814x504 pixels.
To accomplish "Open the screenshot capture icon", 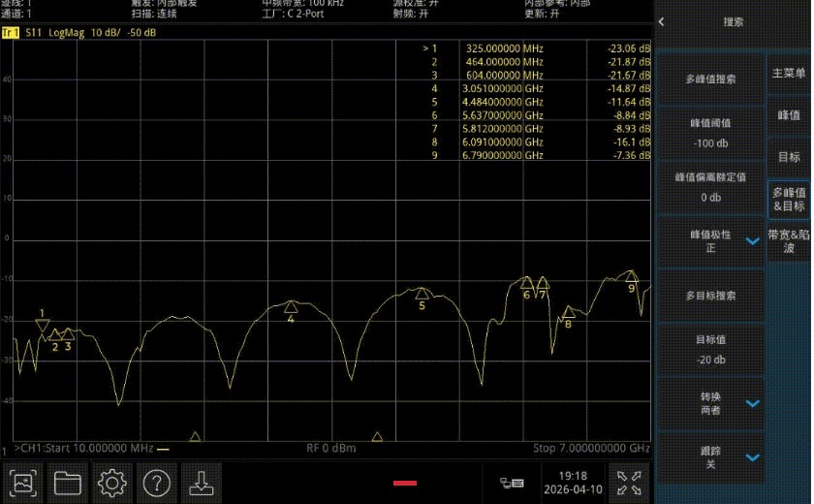I will (23, 483).
